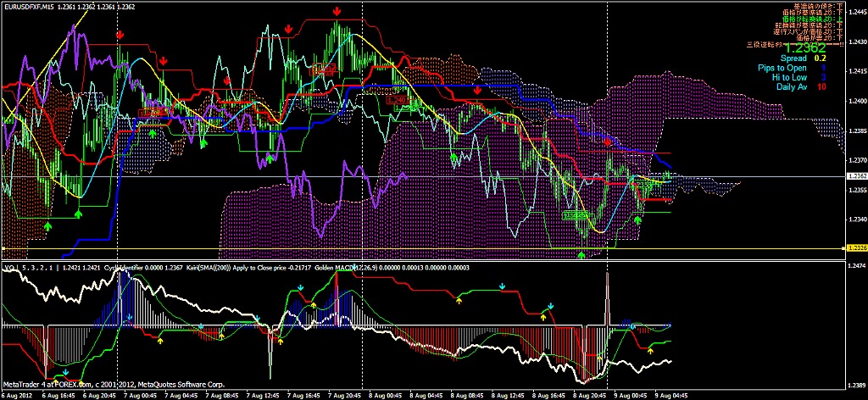Click the yellow 1.2326 price tag on axis

click(x=855, y=247)
